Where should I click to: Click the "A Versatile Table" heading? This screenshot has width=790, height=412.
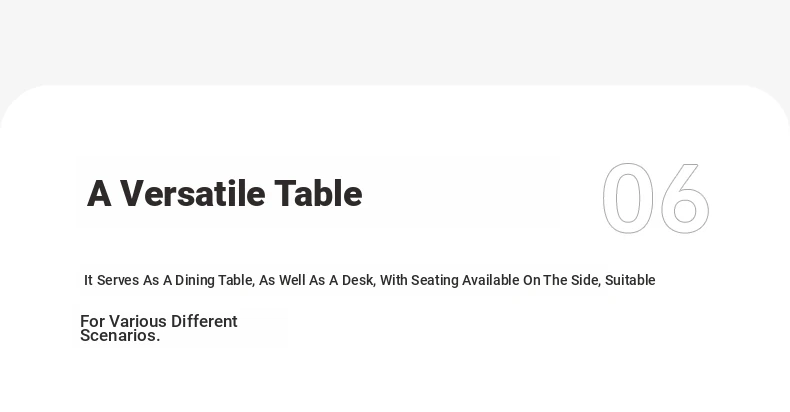coord(225,193)
